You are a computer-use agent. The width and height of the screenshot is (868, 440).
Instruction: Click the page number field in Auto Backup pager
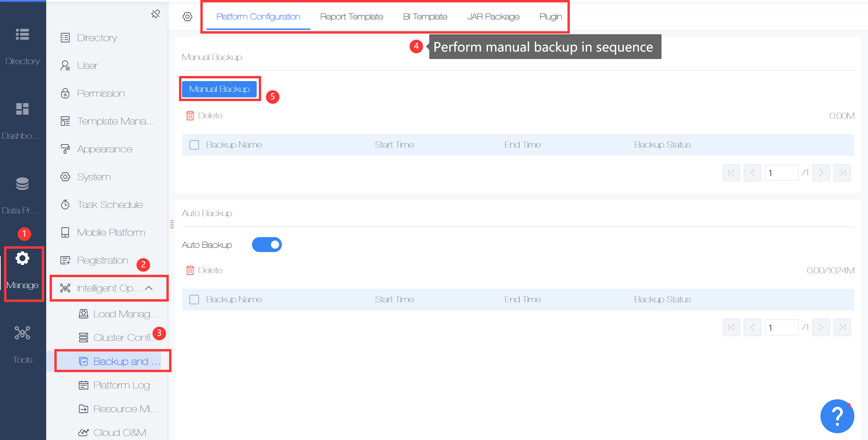pos(781,327)
